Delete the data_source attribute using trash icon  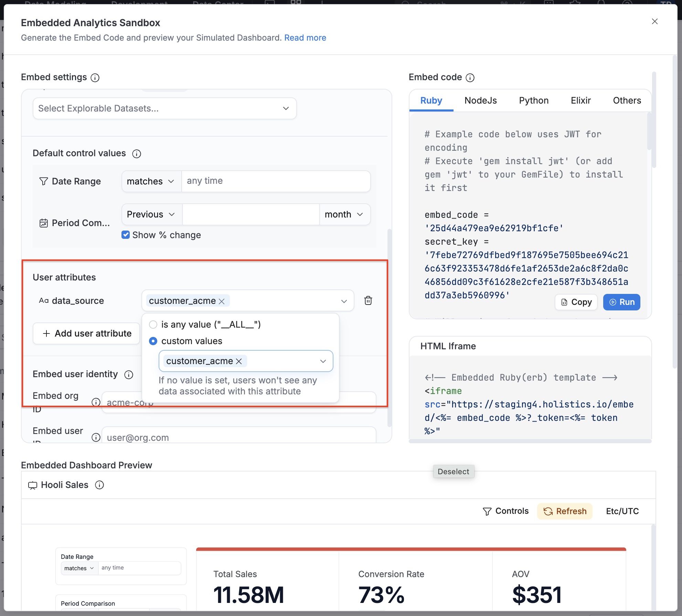(368, 300)
